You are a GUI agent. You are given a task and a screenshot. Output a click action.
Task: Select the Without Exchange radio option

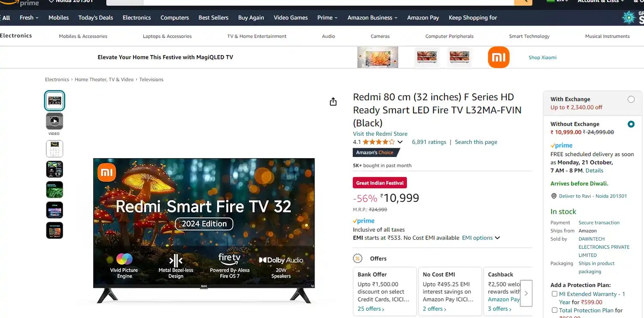click(x=631, y=124)
